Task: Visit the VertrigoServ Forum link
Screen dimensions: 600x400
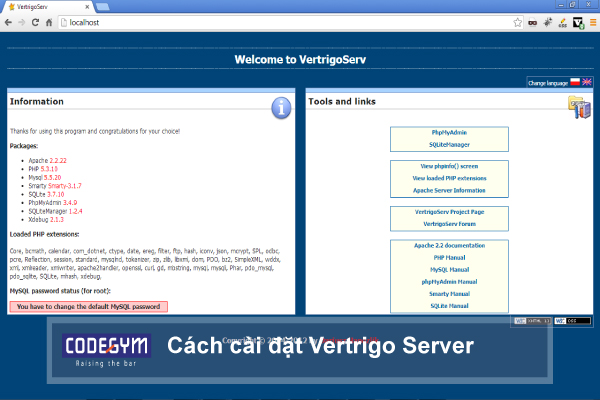Action: (449, 224)
